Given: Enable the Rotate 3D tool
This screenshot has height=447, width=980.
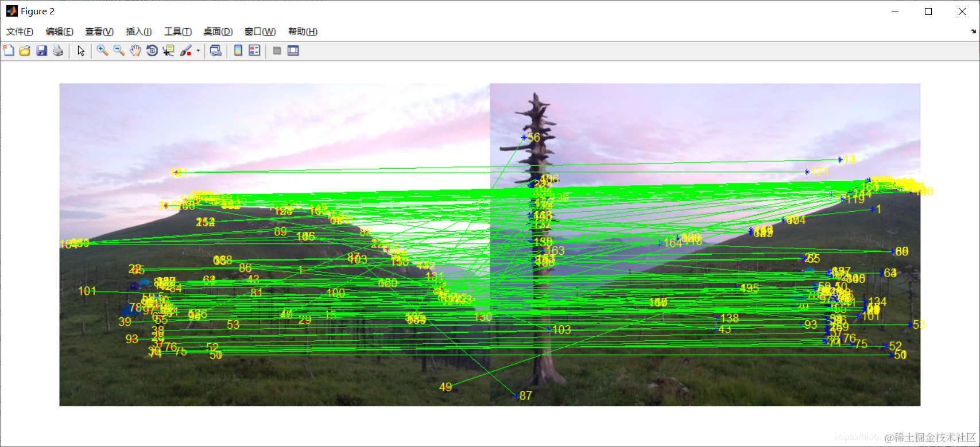Looking at the screenshot, I should click(x=152, y=50).
